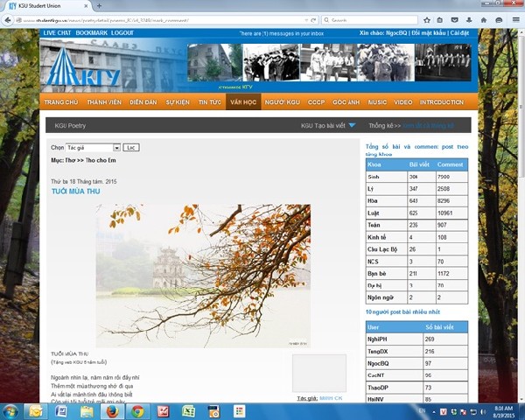Image resolution: width=525 pixels, height=420 pixels.
Task: Click the LIVE CHAT link
Action: (57, 33)
